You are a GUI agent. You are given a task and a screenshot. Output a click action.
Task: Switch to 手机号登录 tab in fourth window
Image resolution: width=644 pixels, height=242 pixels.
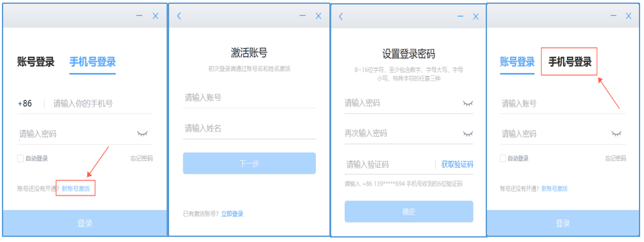tap(570, 62)
